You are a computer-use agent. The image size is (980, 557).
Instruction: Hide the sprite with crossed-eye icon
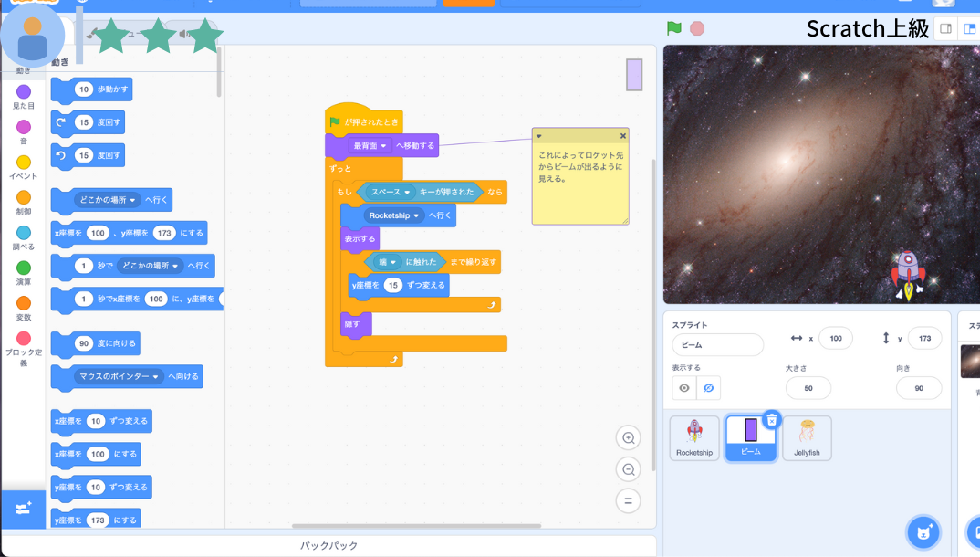(x=708, y=388)
